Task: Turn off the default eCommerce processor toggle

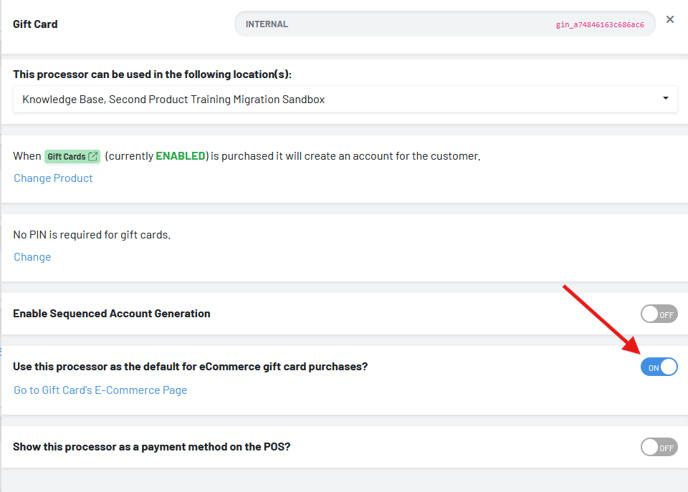Action: tap(659, 367)
